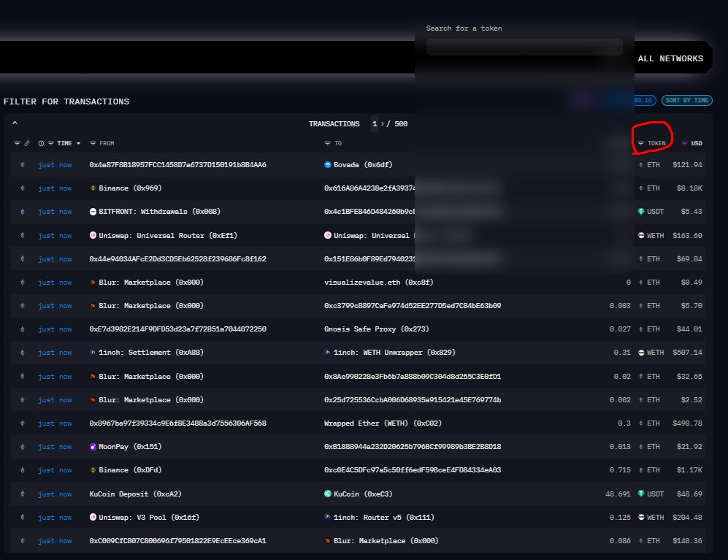This screenshot has height=560, width=728.
Task: Click the WETH token icon in the $507.14 row
Action: click(641, 353)
